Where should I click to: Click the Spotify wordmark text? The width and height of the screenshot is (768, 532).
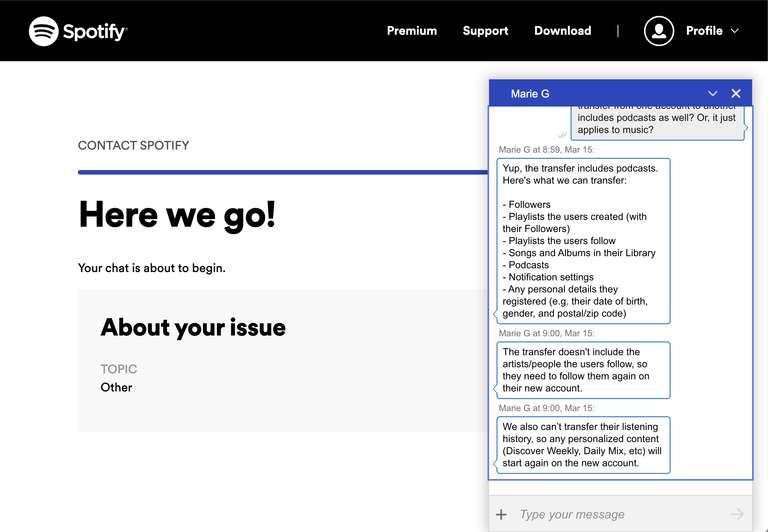[x=94, y=31]
